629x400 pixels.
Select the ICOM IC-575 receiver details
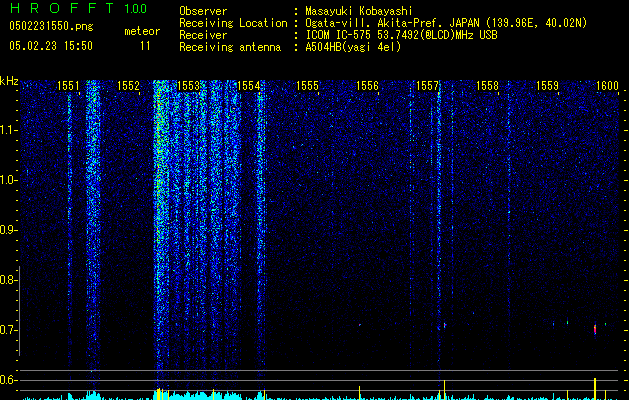[401, 35]
